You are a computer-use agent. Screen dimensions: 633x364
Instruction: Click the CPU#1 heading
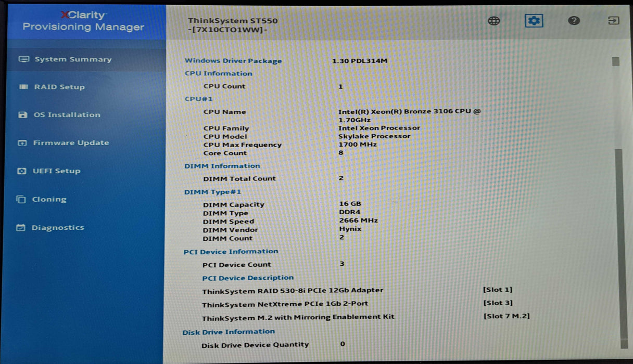pyautogui.click(x=199, y=99)
